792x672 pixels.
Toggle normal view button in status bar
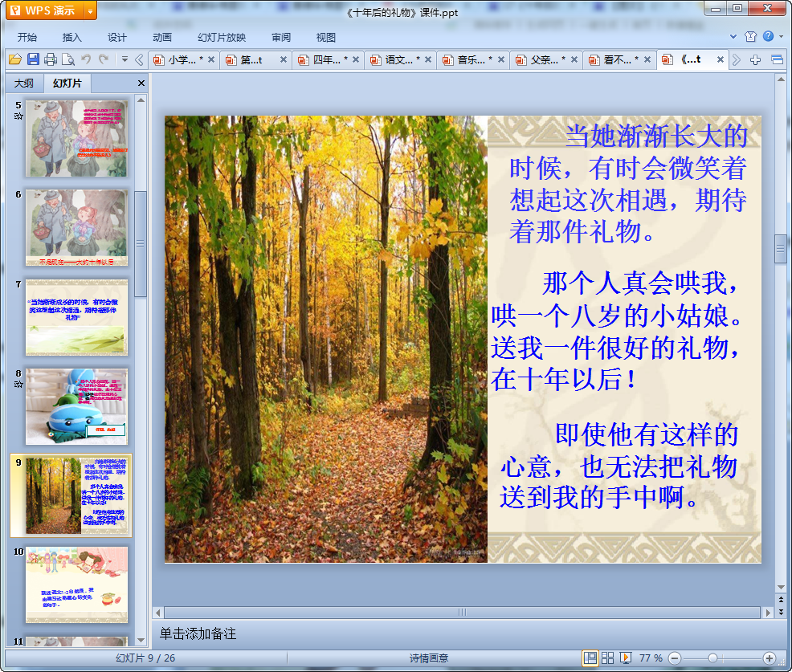590,658
